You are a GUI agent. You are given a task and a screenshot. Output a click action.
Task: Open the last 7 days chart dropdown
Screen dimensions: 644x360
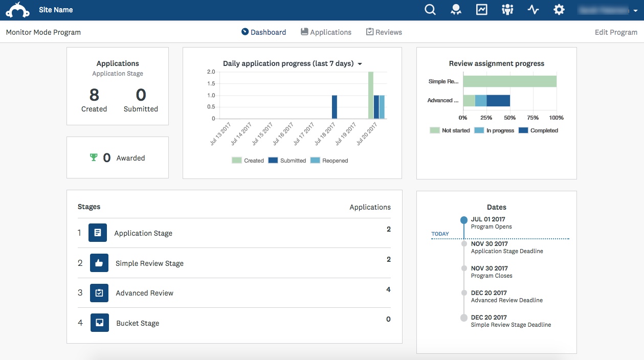tap(360, 63)
